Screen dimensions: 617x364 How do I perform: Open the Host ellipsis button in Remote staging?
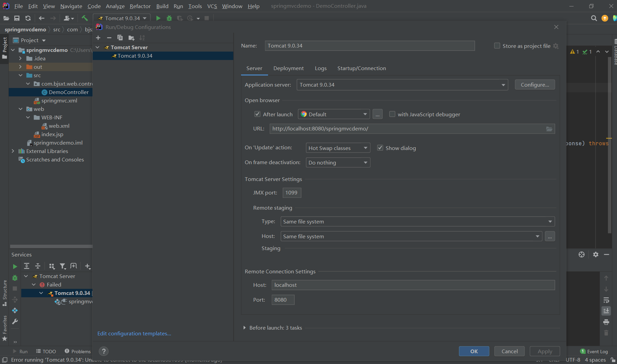coord(550,236)
